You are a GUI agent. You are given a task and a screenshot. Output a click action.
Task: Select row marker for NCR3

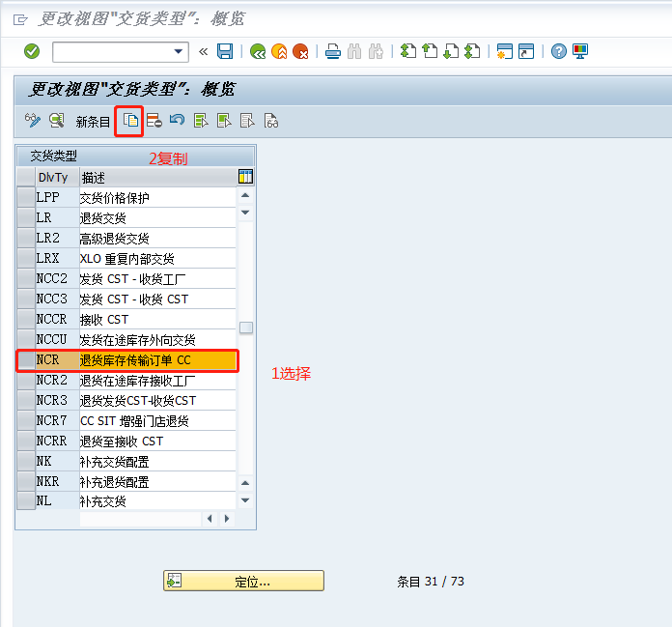(x=27, y=401)
